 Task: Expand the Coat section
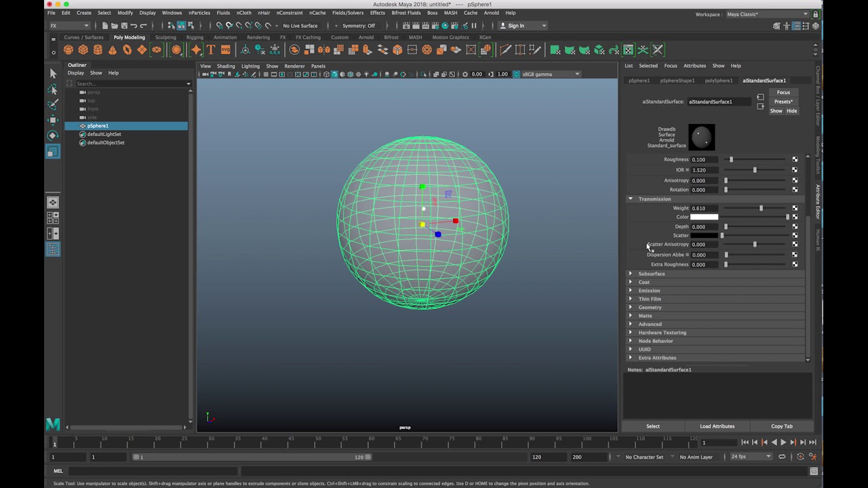pos(631,282)
